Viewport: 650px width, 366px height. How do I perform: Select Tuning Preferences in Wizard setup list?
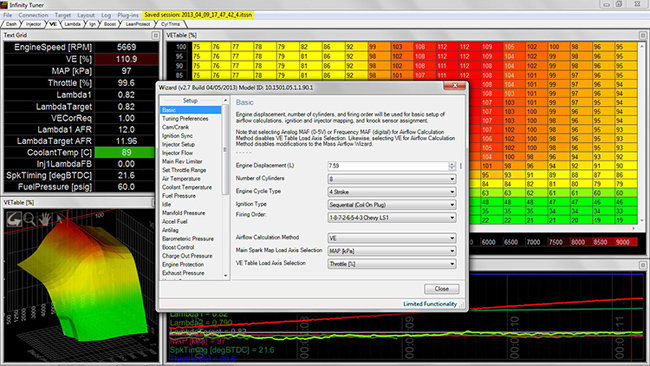(x=185, y=119)
